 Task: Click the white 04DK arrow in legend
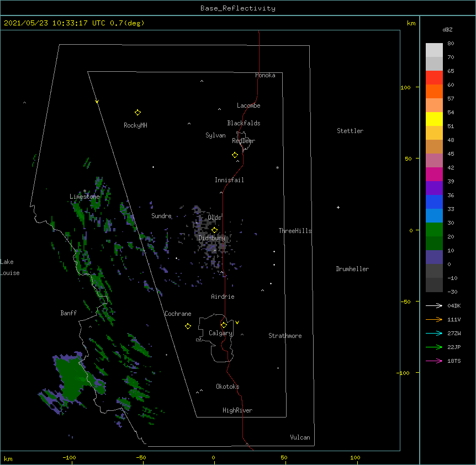tap(434, 305)
